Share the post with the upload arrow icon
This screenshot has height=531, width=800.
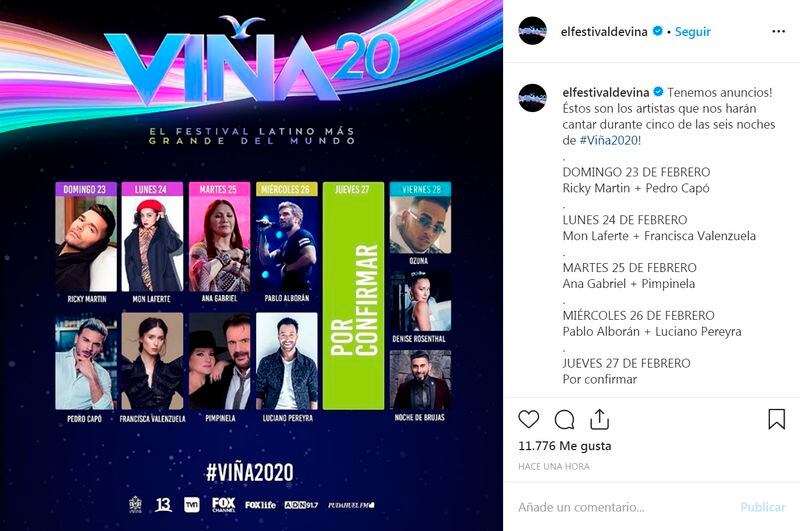599,419
